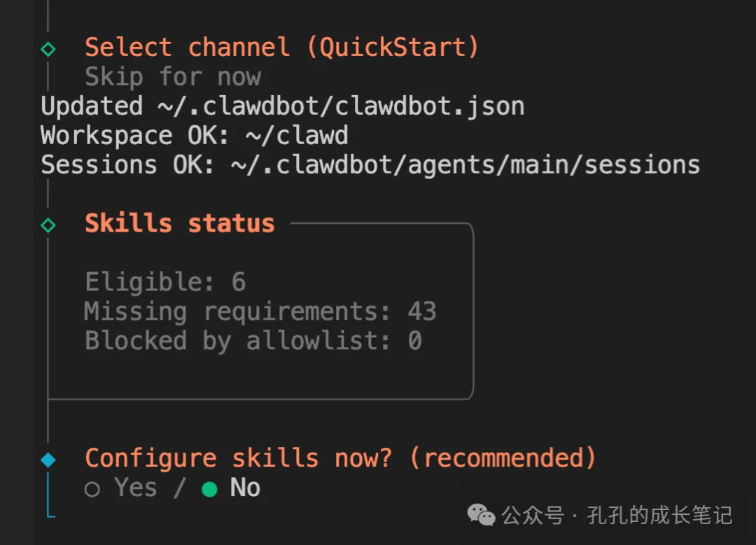Click the Skills status box title
756x545 pixels.
point(179,224)
